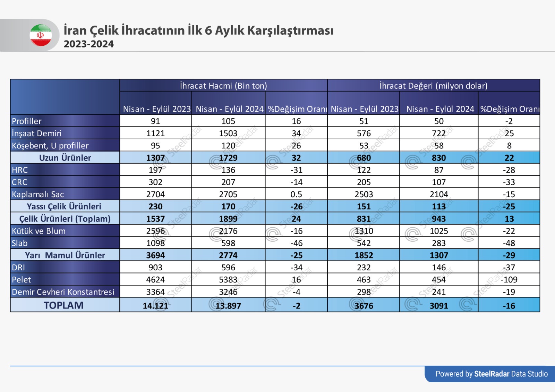Click the 3364 cell in Demir Cevheri row
555x392 pixels.
pos(155,292)
